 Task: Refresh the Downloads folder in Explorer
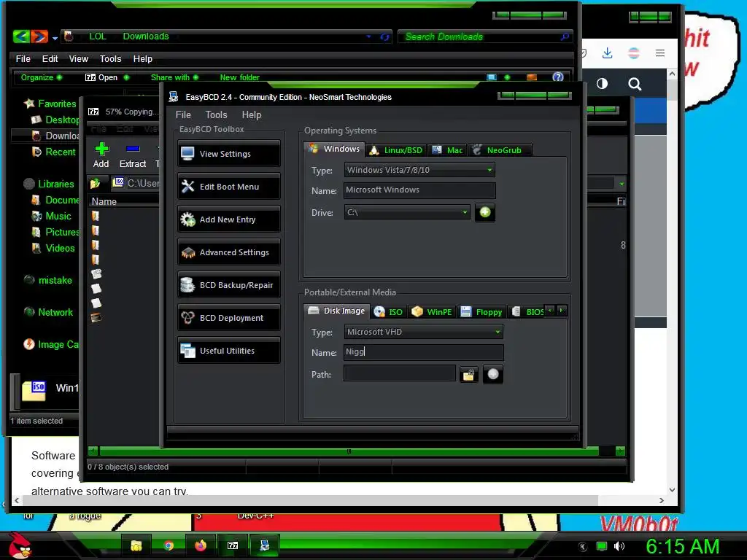coord(385,36)
